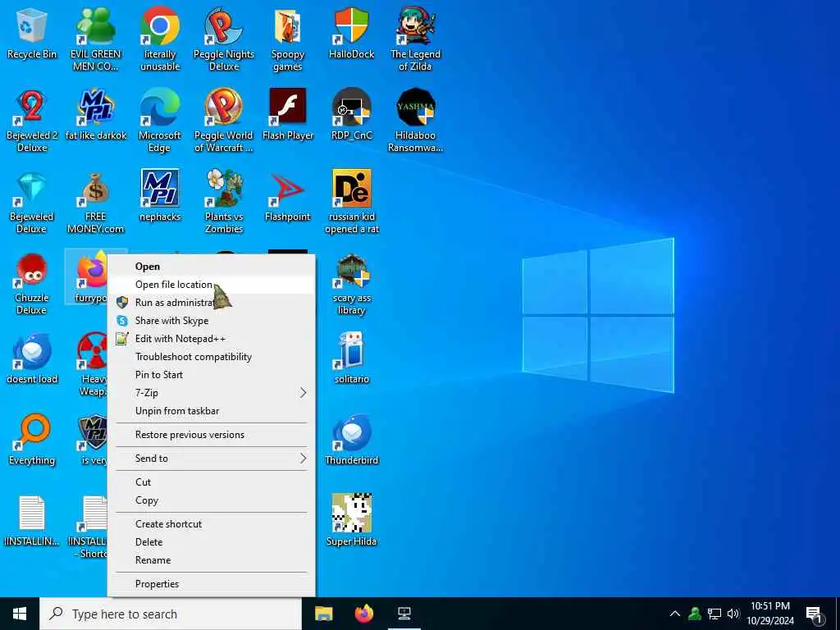This screenshot has width=840, height=630.
Task: Click Troubleshoot compatibility menu entry
Action: (211, 357)
